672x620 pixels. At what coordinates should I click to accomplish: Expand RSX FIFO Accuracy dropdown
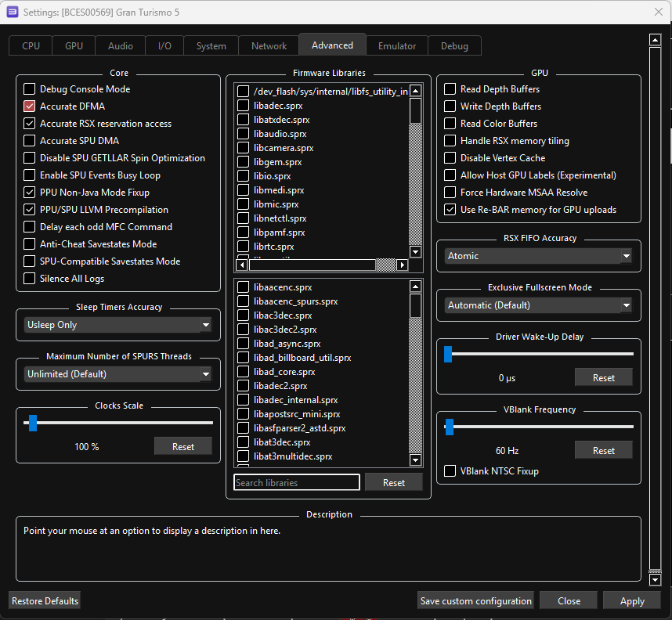click(538, 256)
